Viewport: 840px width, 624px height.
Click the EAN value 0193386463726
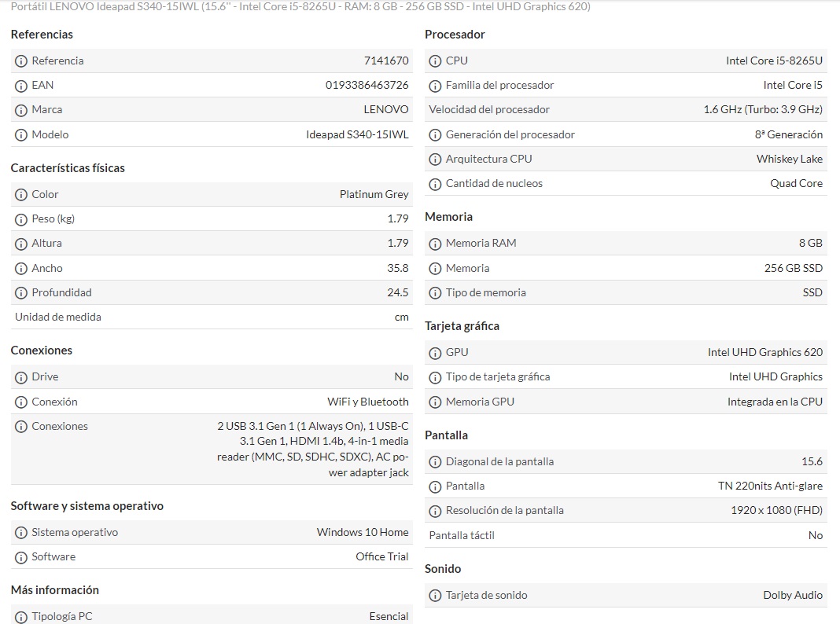coord(367,85)
